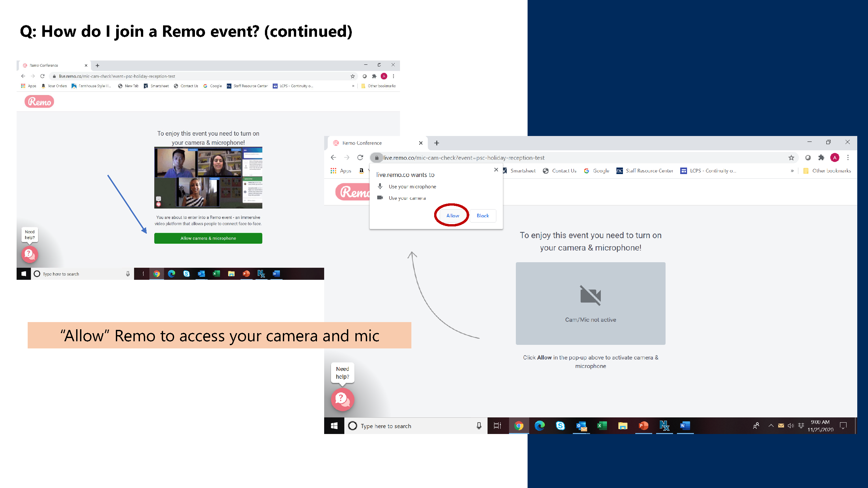Open Skype from large taskbar
This screenshot has width=868, height=488.
tap(560, 426)
